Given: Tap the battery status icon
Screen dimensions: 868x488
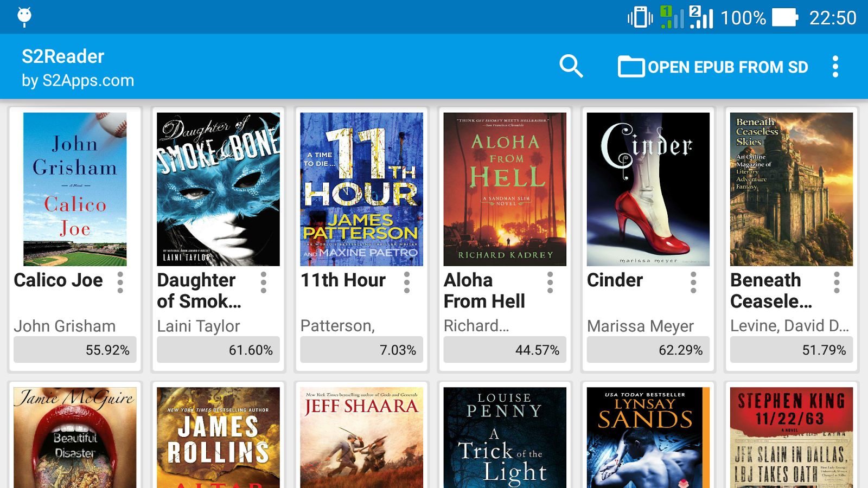Looking at the screenshot, I should [785, 17].
